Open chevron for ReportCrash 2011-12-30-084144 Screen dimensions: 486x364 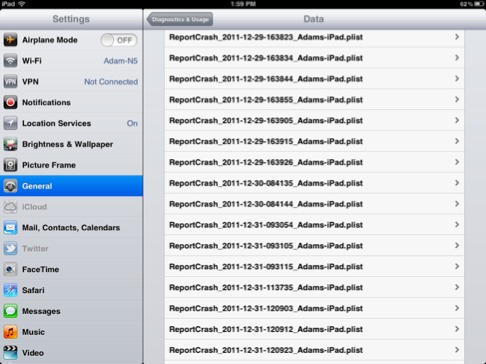click(x=457, y=204)
